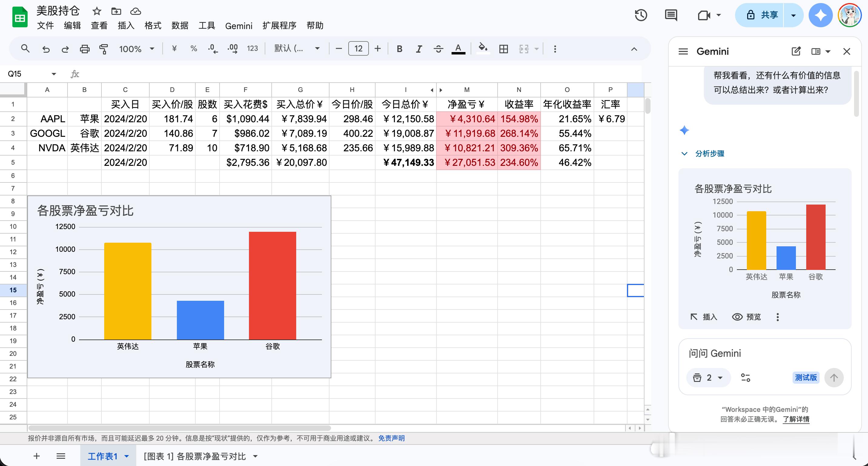Screen dimensions: 868x466
Task: Open the sources selector dropdown
Action: (x=708, y=377)
